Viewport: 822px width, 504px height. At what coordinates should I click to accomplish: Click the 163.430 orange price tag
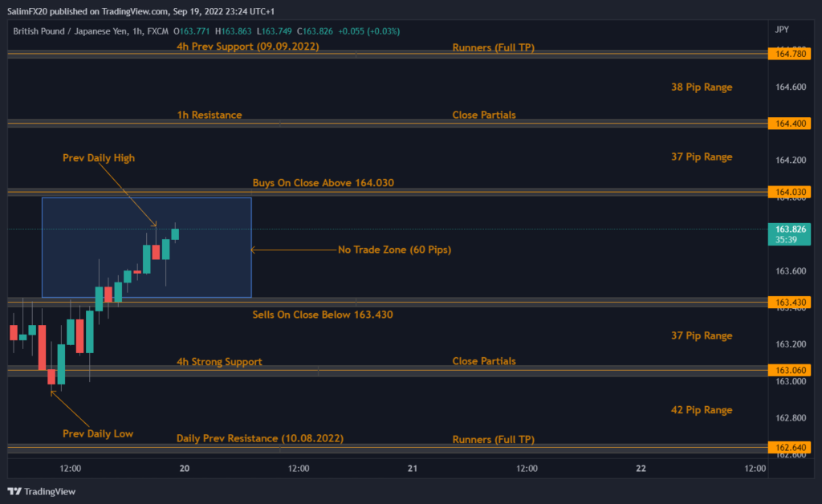coord(789,302)
